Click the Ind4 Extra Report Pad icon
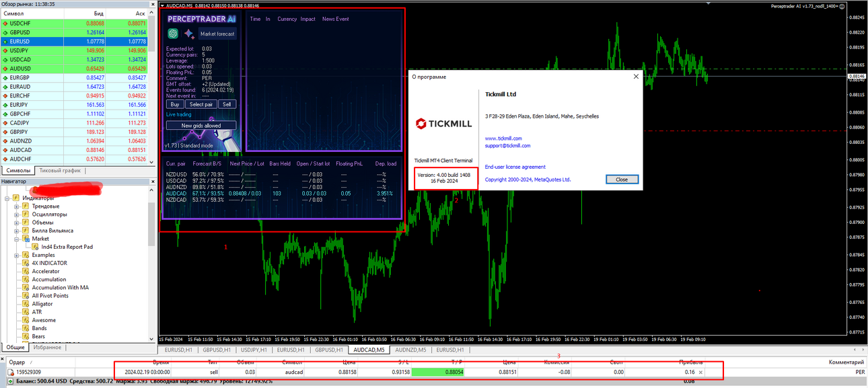 pyautogui.click(x=35, y=247)
